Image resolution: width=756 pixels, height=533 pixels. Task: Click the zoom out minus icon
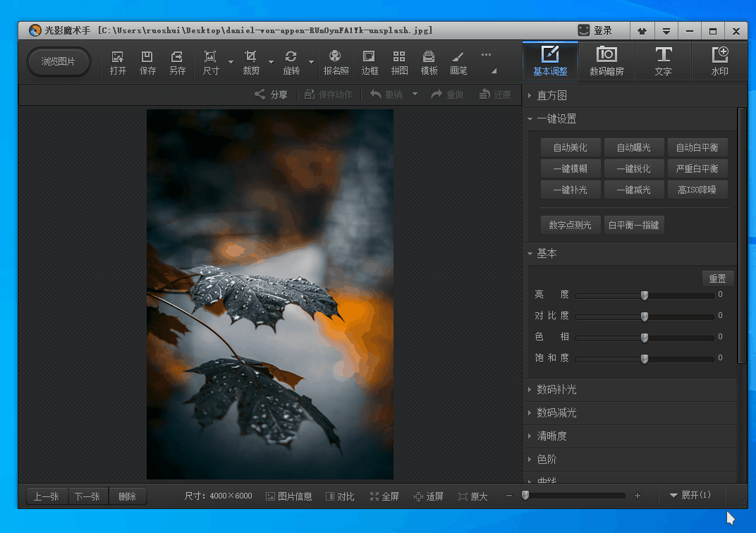tap(508, 496)
